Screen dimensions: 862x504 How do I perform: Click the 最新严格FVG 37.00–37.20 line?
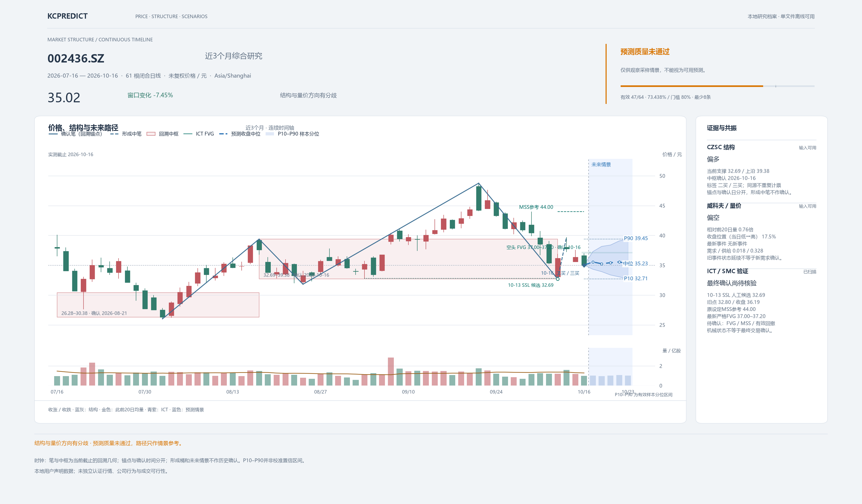736,316
